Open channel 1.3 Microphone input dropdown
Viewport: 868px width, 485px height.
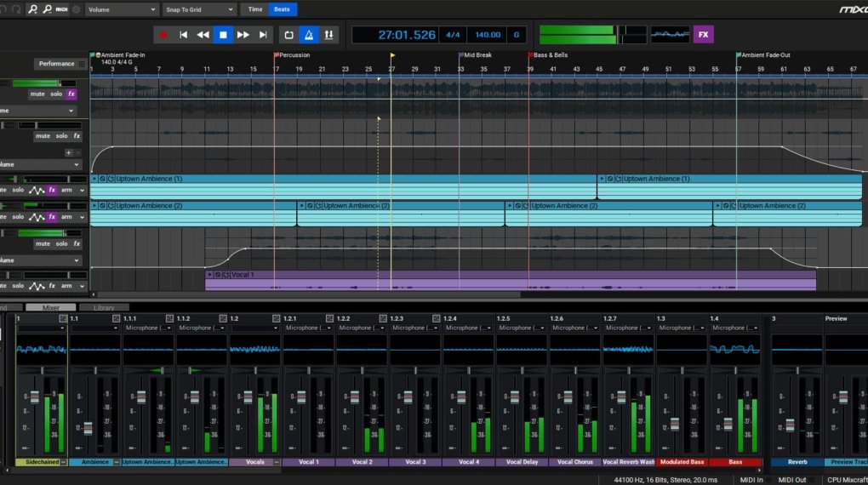coord(681,328)
